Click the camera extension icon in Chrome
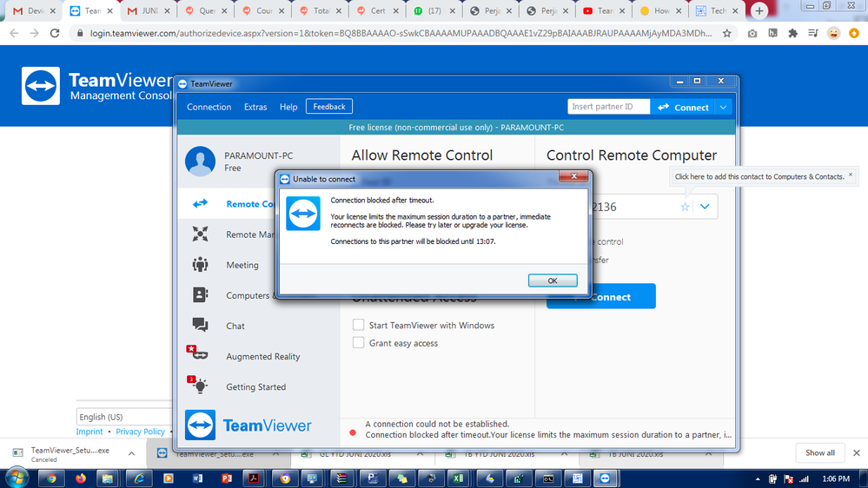Screen dimensions: 868x488 click(752, 33)
